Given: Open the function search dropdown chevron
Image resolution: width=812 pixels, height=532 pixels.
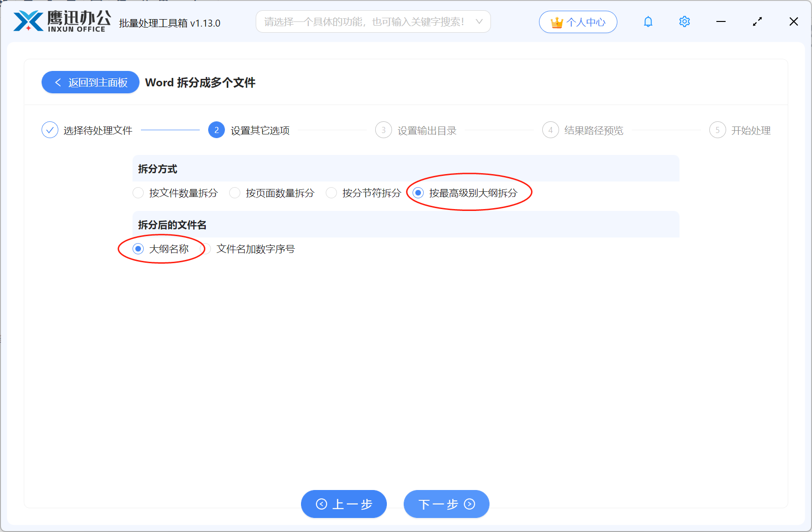Looking at the screenshot, I should click(479, 21).
